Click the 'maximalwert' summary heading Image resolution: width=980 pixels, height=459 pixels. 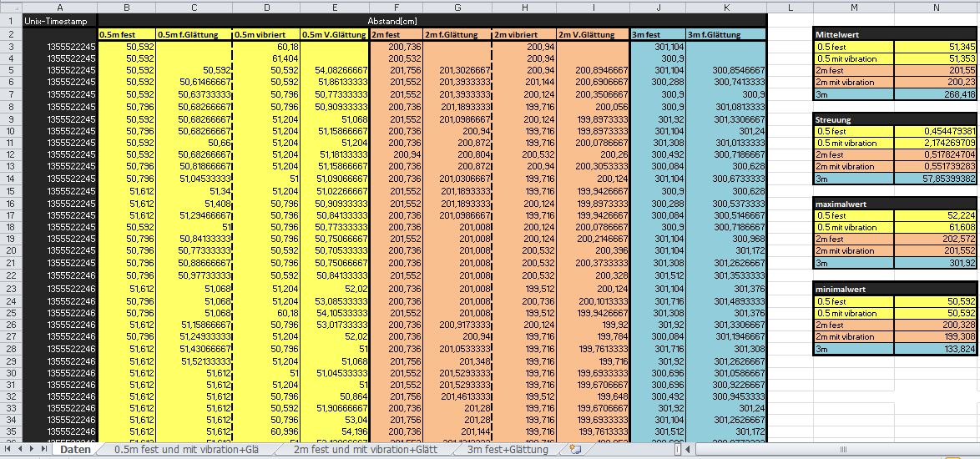click(895, 203)
